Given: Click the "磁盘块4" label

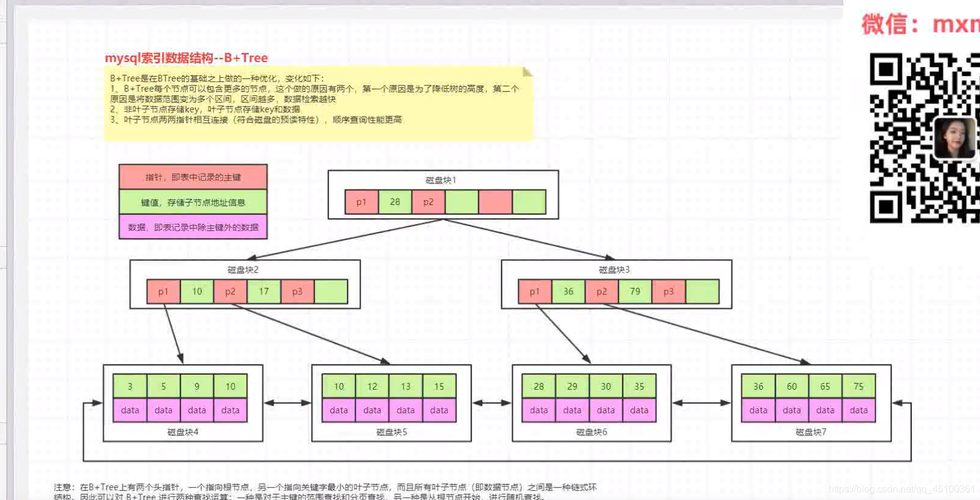Looking at the screenshot, I should point(183,432).
